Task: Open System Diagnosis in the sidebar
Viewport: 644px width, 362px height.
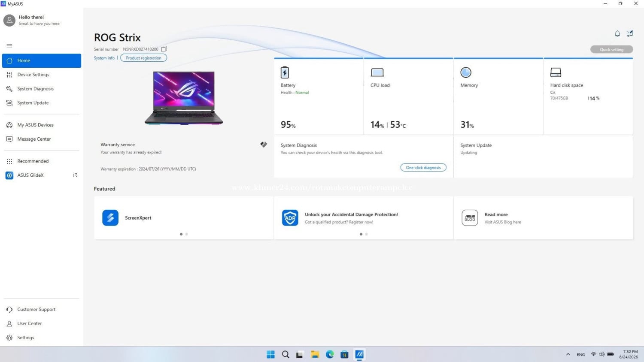Action: click(x=42, y=89)
